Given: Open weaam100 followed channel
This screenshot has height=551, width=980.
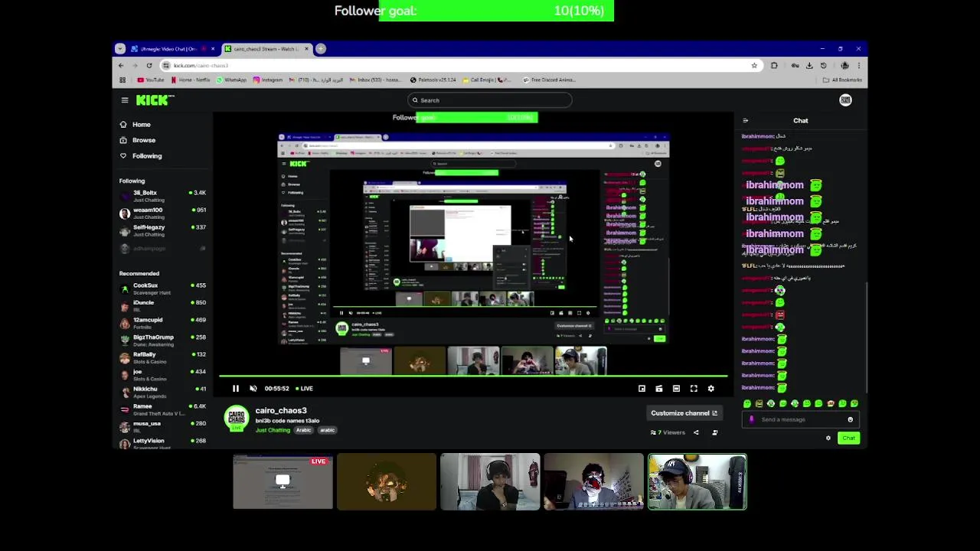Looking at the screenshot, I should 162,212.
